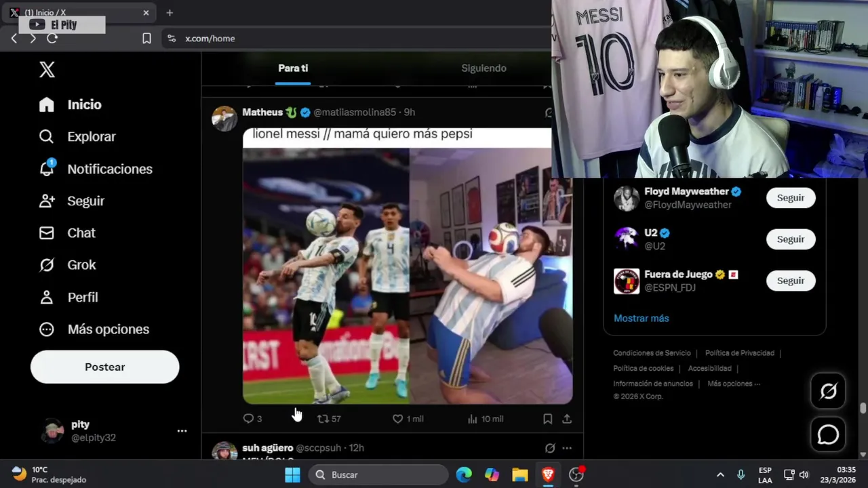Viewport: 868px width, 488px height.
Task: Open Inicio home icon
Action: click(46, 104)
